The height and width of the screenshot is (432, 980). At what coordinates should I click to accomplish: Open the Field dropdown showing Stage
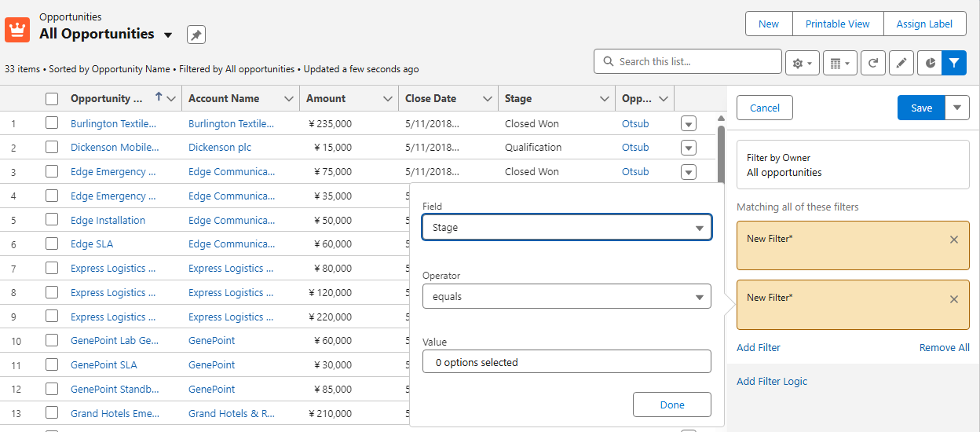point(566,228)
